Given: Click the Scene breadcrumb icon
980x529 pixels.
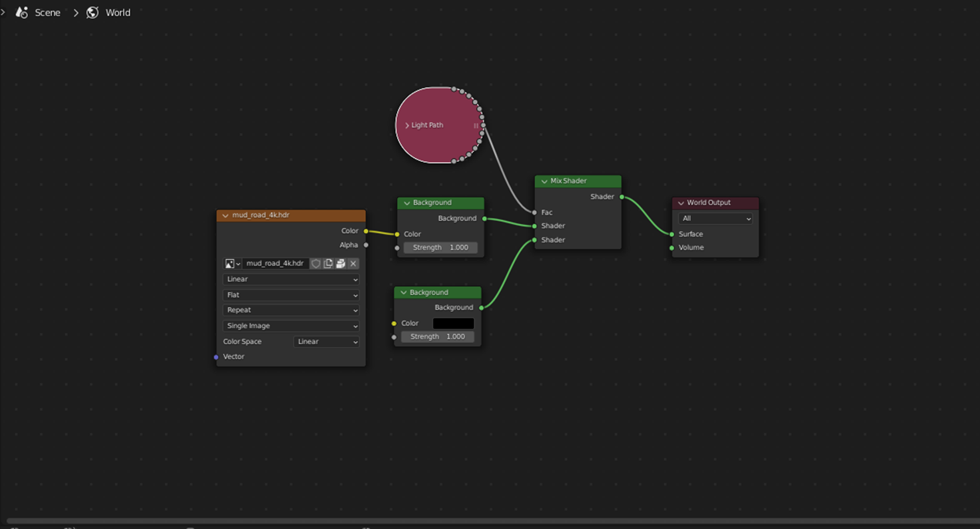Looking at the screenshot, I should point(22,13).
